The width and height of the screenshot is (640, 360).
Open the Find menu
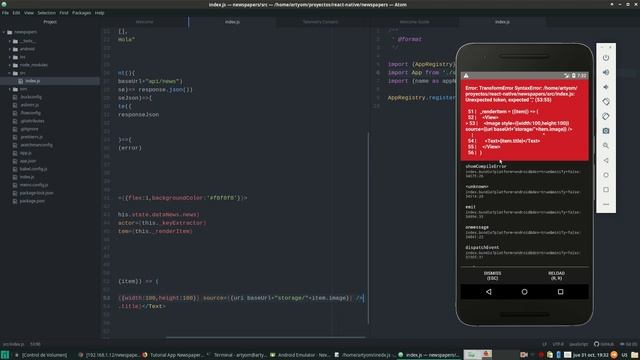(x=64, y=13)
